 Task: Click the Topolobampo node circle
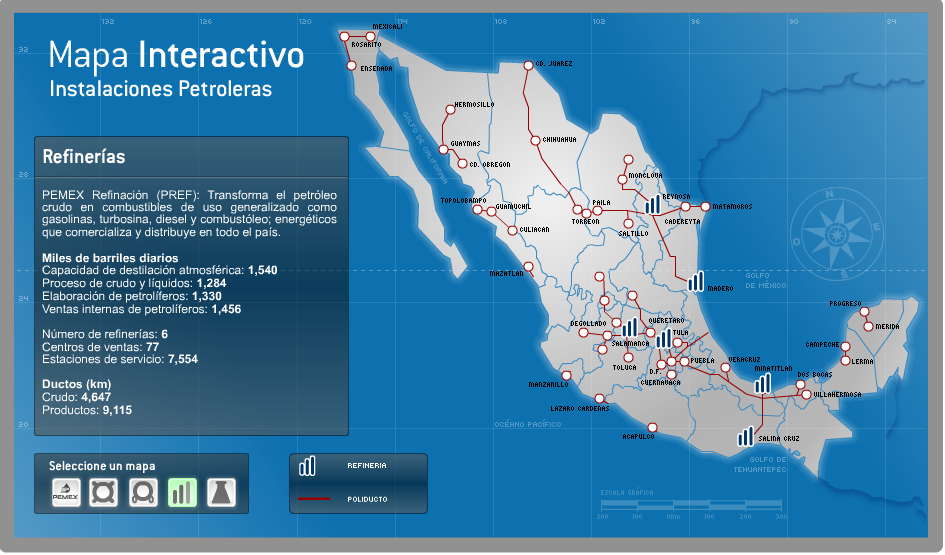point(477,210)
